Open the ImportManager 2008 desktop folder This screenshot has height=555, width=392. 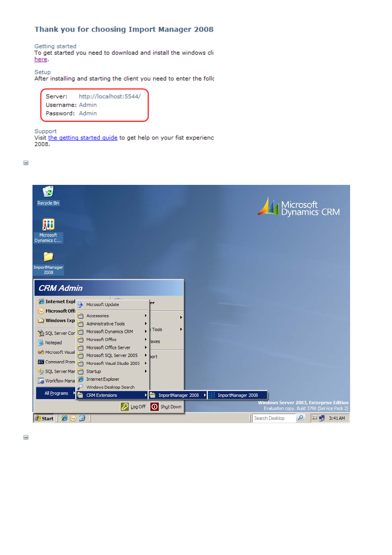click(x=48, y=263)
